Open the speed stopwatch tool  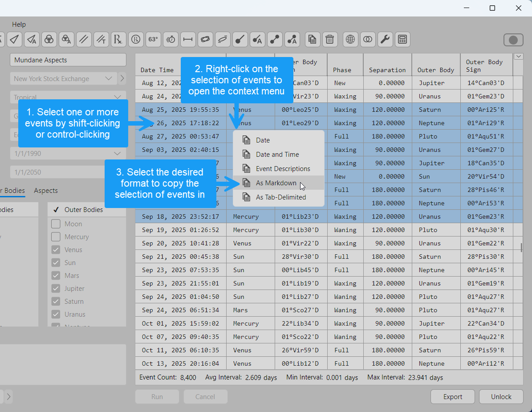pos(171,39)
